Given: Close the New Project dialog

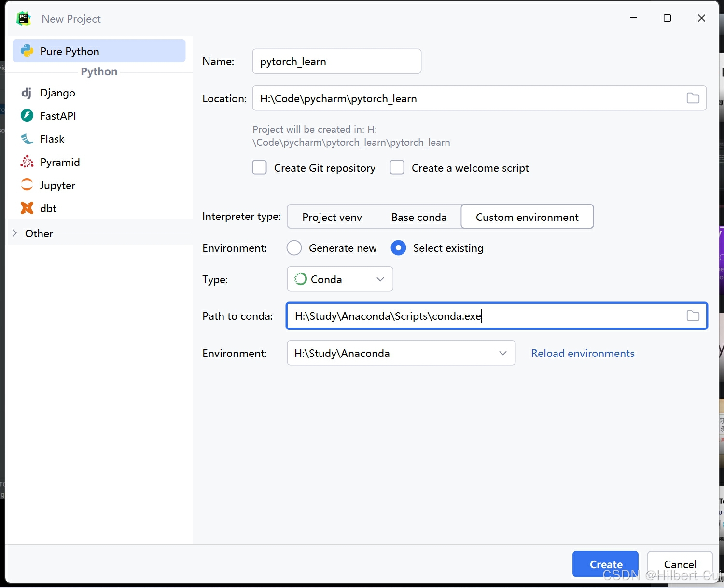Looking at the screenshot, I should pyautogui.click(x=702, y=18).
